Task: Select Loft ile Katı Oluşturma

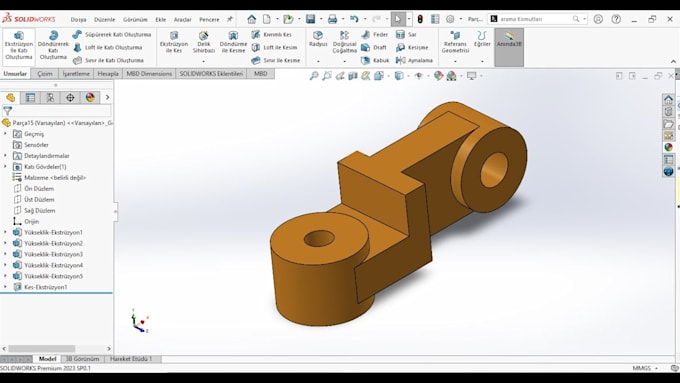Action: (x=108, y=47)
